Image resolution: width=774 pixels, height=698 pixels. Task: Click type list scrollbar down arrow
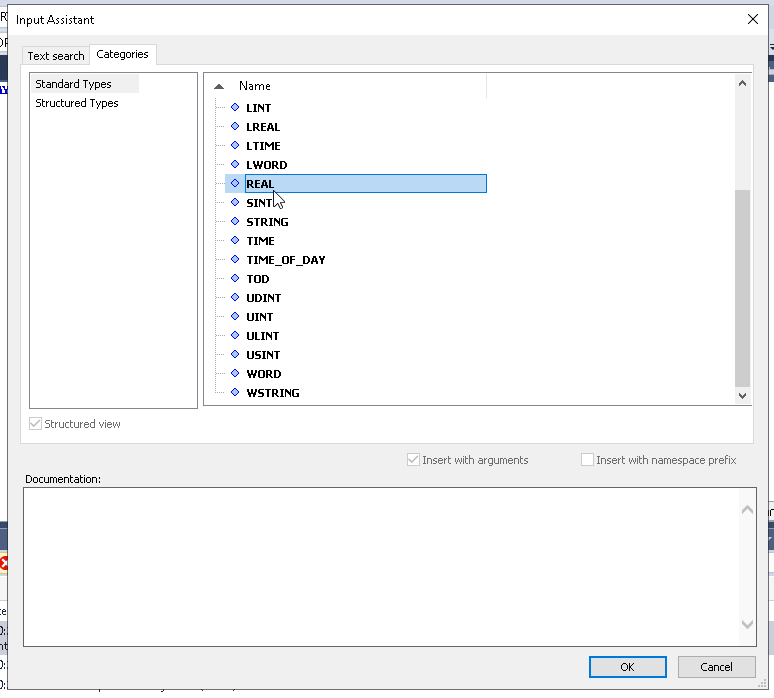742,395
